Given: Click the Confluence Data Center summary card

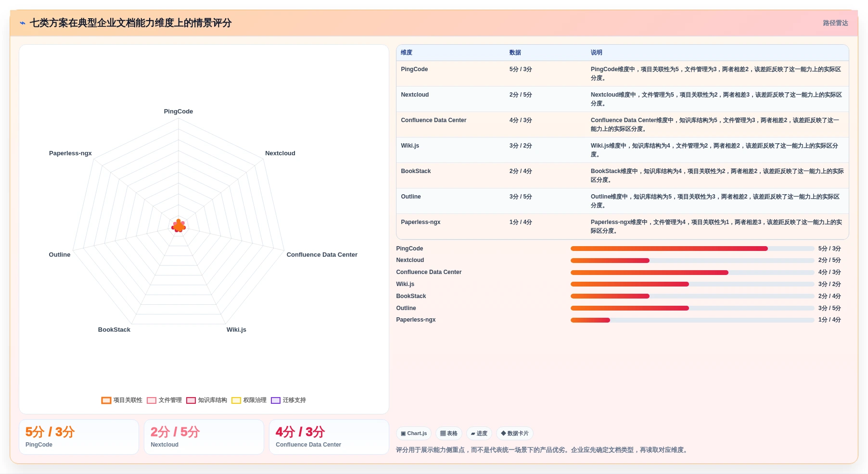Looking at the screenshot, I should click(329, 437).
